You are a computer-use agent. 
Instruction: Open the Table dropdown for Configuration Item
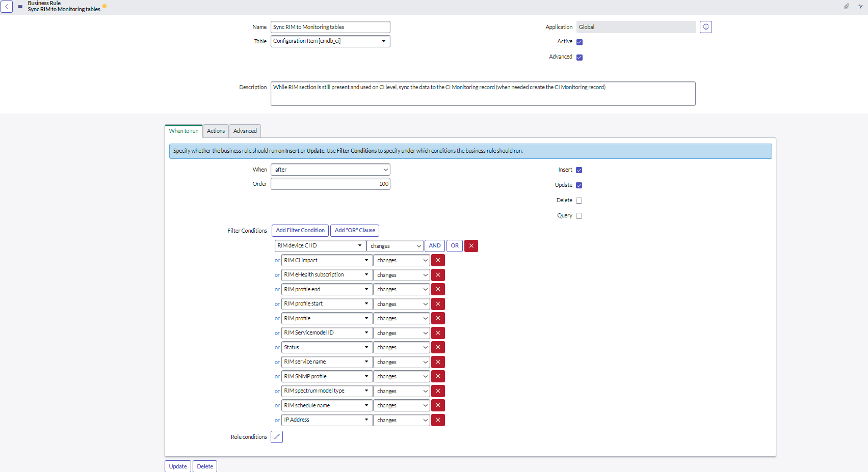(330, 41)
